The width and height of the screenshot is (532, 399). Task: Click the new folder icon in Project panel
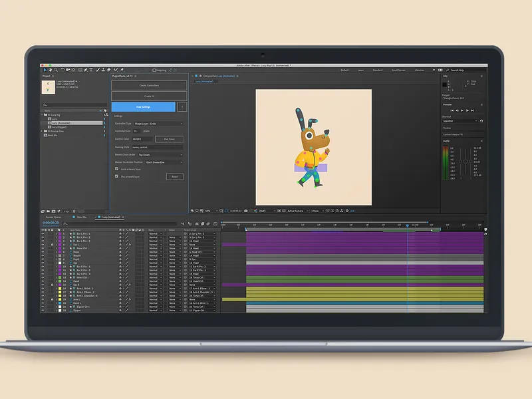(x=48, y=211)
